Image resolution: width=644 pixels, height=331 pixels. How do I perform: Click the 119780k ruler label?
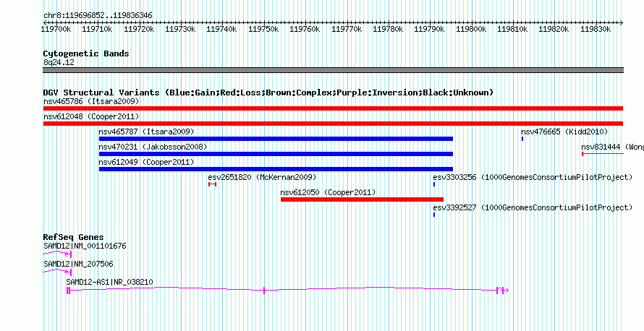[x=388, y=29]
